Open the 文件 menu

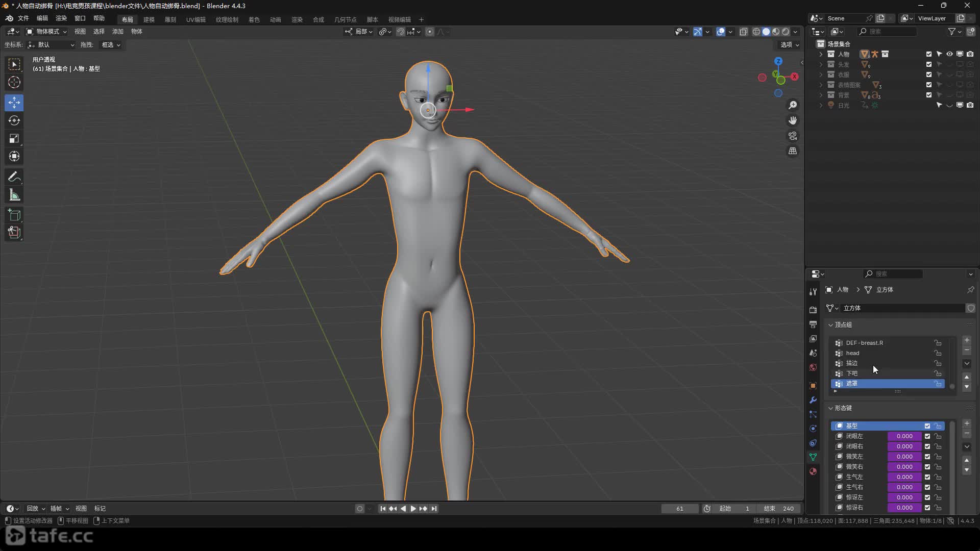coord(23,18)
